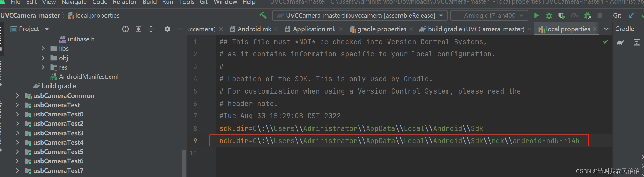Run the selected configuration with the green play icon
The image size is (644, 177).
[x=537, y=15]
